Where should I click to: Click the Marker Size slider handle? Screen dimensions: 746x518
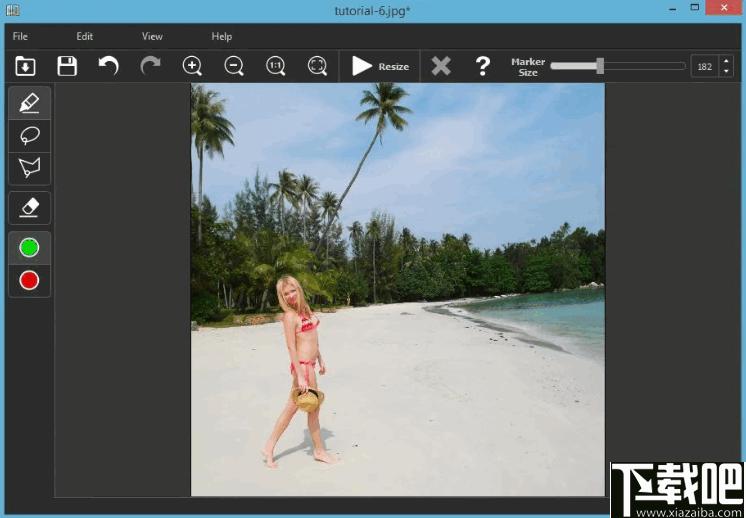(x=600, y=66)
